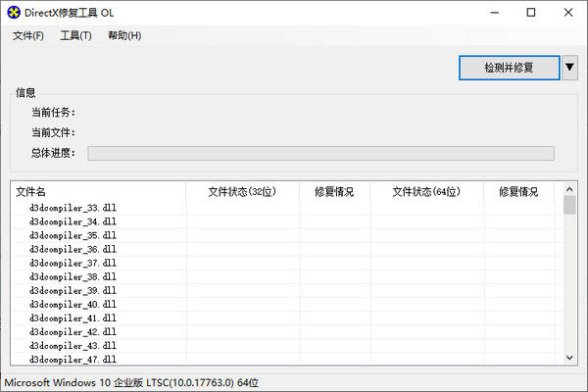This screenshot has height=392, width=588.
Task: Select d3dcompiler_38.dll row
Action: tap(287, 276)
